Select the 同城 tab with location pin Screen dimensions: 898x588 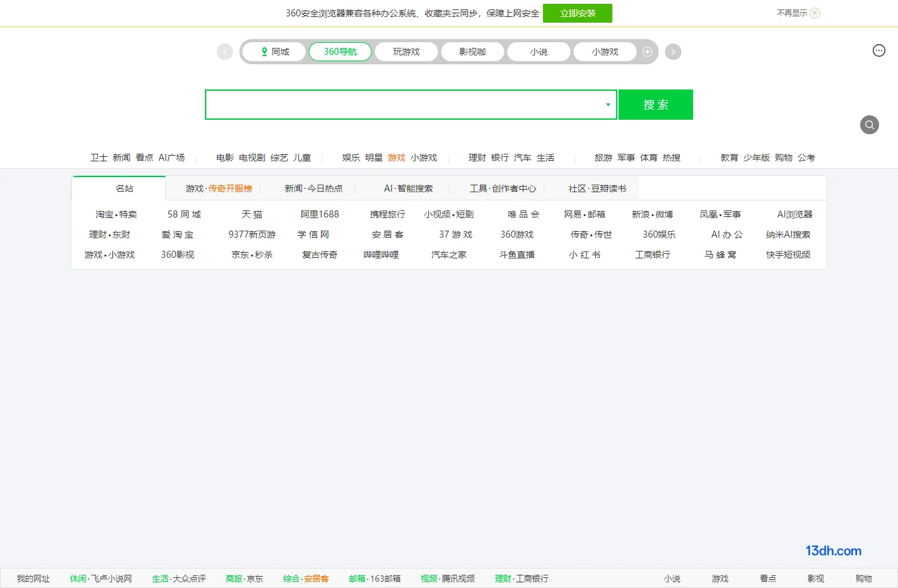click(275, 52)
